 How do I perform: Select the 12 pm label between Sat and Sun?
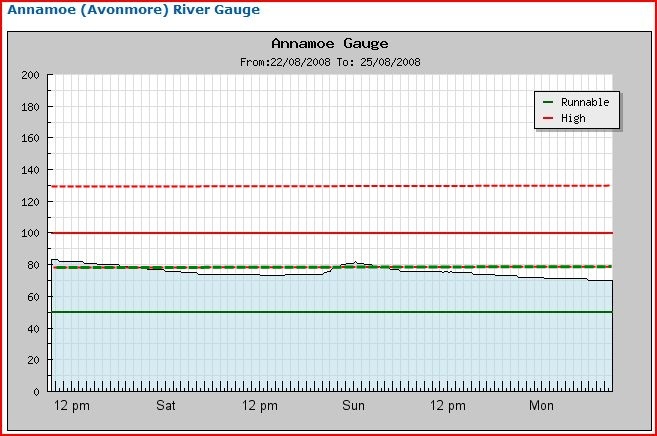tap(260, 405)
